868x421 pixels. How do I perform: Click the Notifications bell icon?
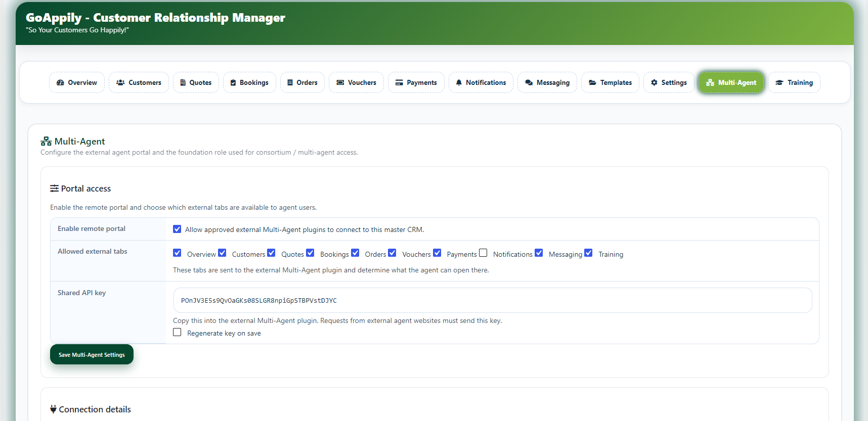point(459,82)
